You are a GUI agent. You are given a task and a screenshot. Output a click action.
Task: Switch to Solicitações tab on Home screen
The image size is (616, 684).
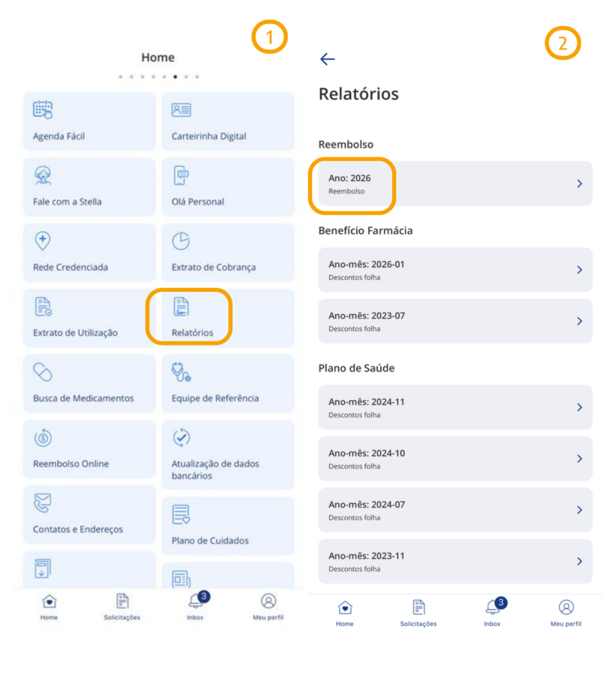pos(122,607)
